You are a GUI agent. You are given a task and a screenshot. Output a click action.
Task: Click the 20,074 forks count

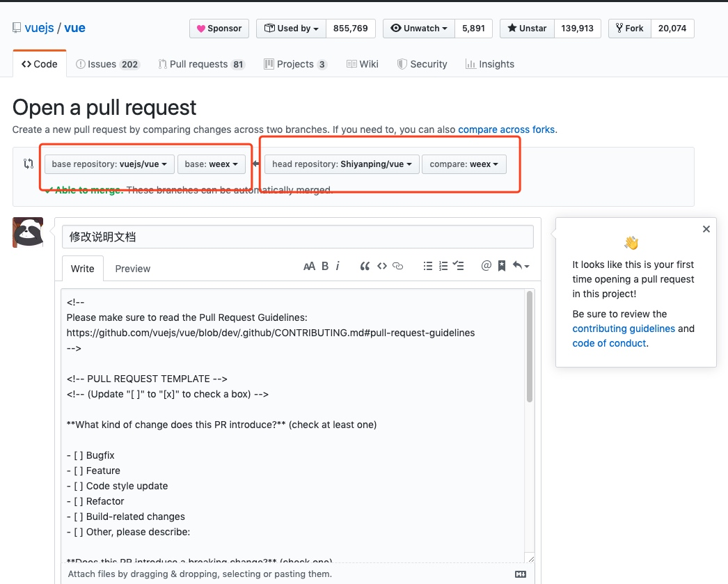pos(672,29)
